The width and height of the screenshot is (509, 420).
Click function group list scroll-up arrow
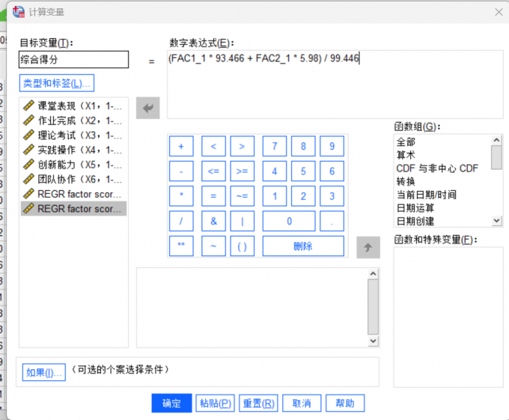[496, 140]
